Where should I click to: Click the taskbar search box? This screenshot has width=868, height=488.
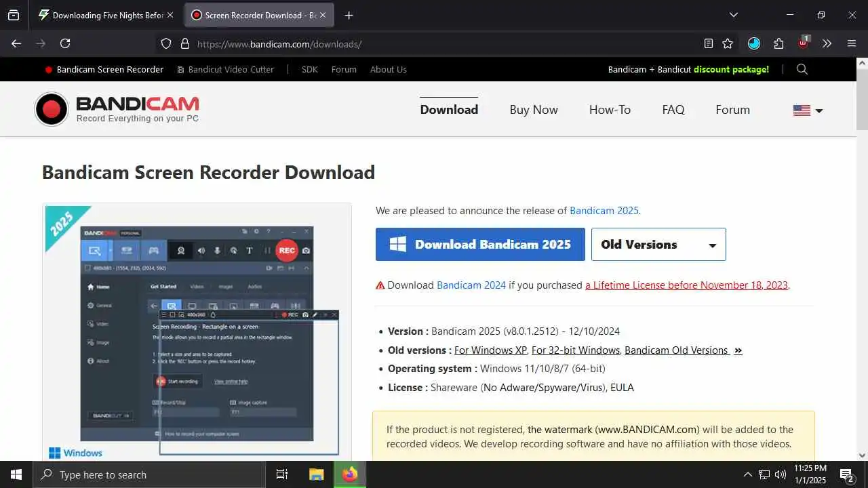tap(149, 474)
